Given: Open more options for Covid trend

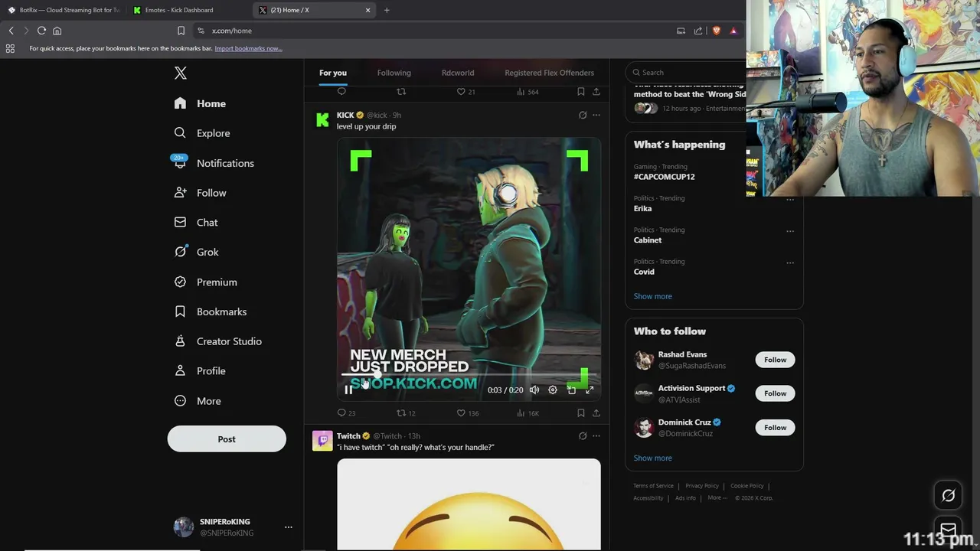Looking at the screenshot, I should (x=789, y=262).
